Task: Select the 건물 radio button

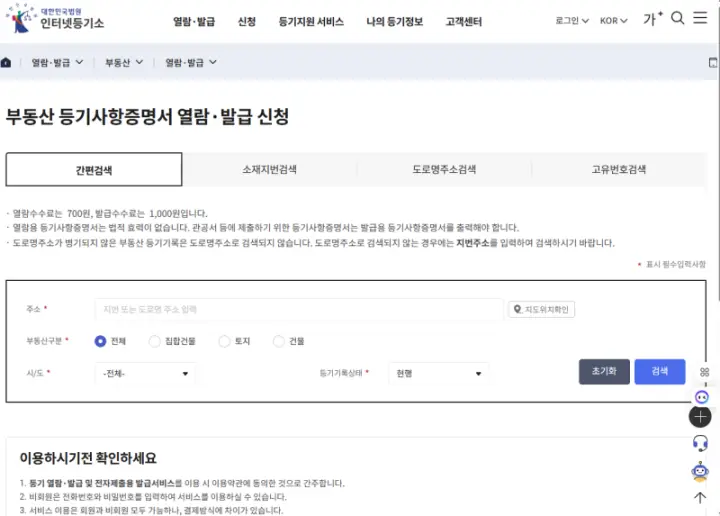Action: click(x=279, y=341)
